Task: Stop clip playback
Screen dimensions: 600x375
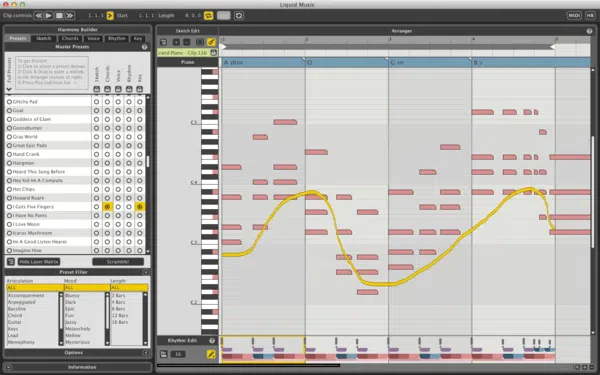Action: tap(59, 16)
